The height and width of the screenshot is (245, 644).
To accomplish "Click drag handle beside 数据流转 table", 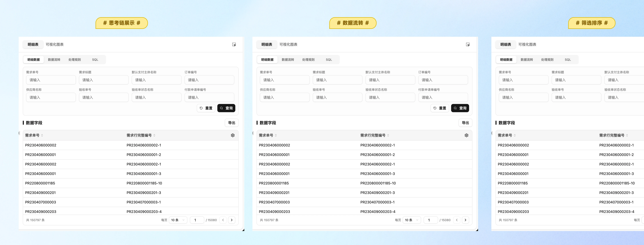I will 253,133.
